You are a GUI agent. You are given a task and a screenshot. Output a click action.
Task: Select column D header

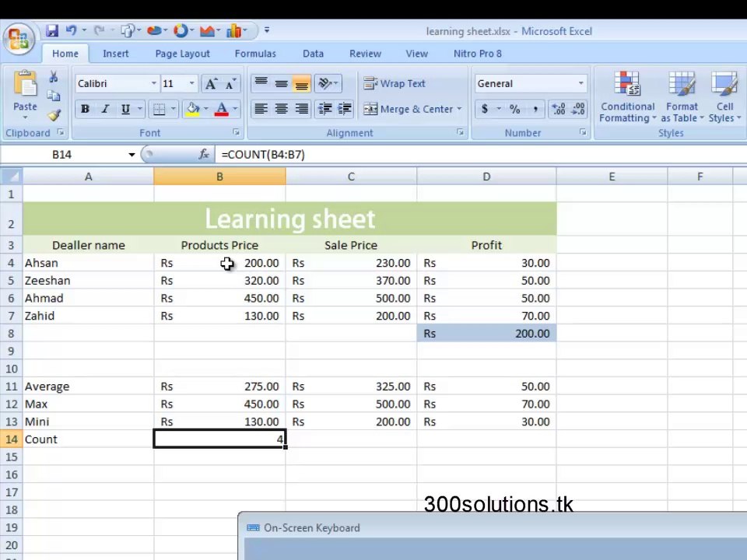pyautogui.click(x=486, y=177)
